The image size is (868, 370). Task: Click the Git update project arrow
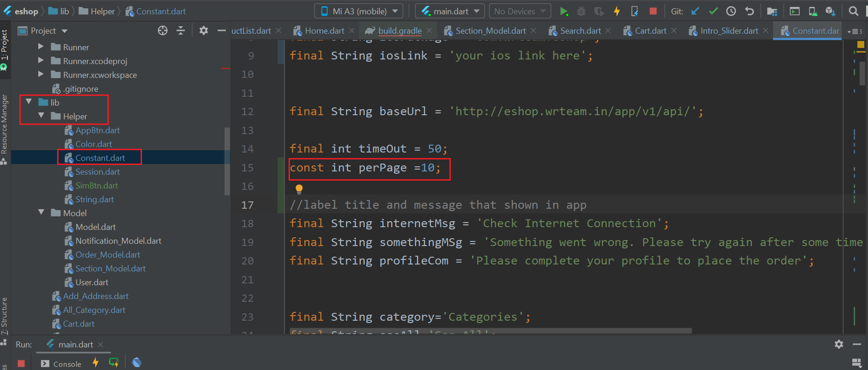(695, 12)
